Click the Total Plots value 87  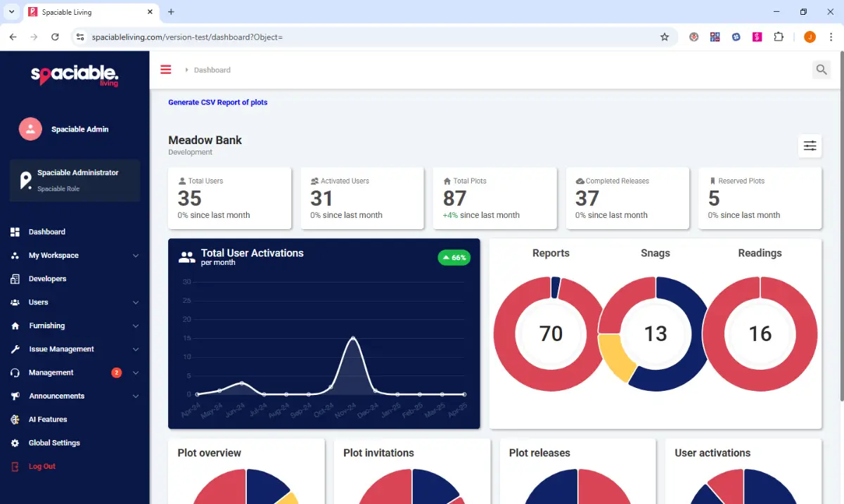(454, 198)
